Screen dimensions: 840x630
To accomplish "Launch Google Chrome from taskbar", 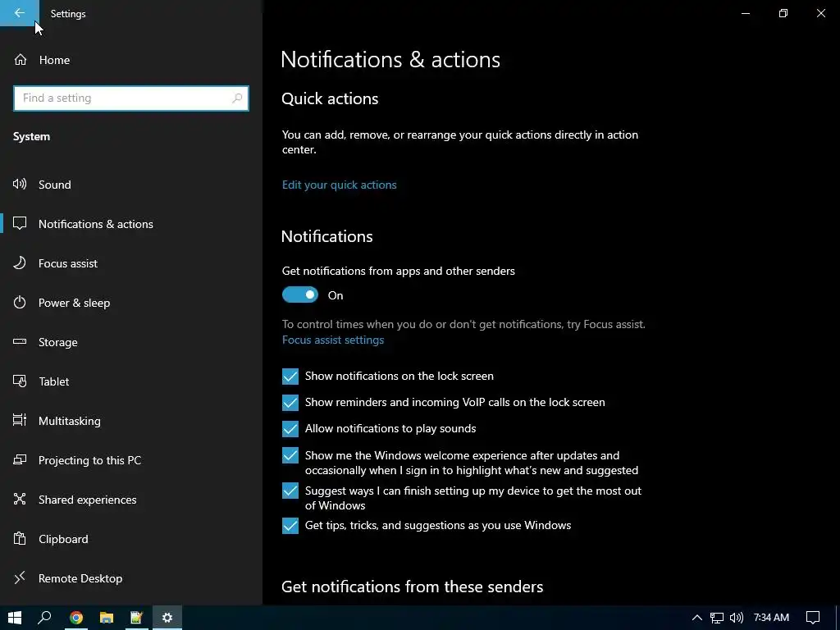I will 76,618.
